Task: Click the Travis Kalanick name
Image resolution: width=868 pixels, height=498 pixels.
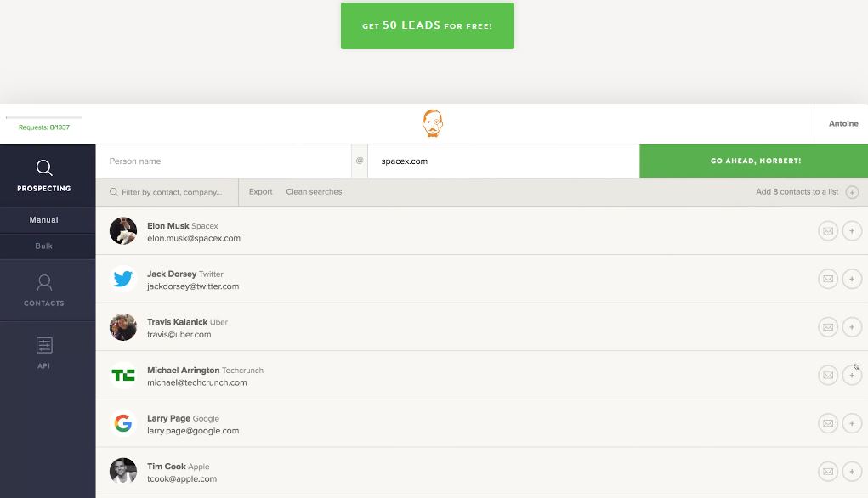Action: click(177, 322)
